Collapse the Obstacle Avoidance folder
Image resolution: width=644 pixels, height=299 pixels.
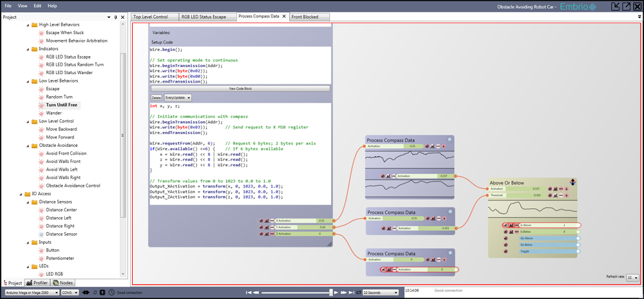[28, 146]
